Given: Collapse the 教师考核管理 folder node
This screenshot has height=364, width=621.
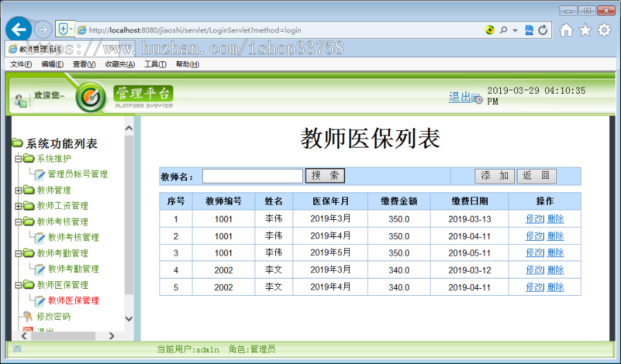Looking at the screenshot, I should [x=18, y=222].
